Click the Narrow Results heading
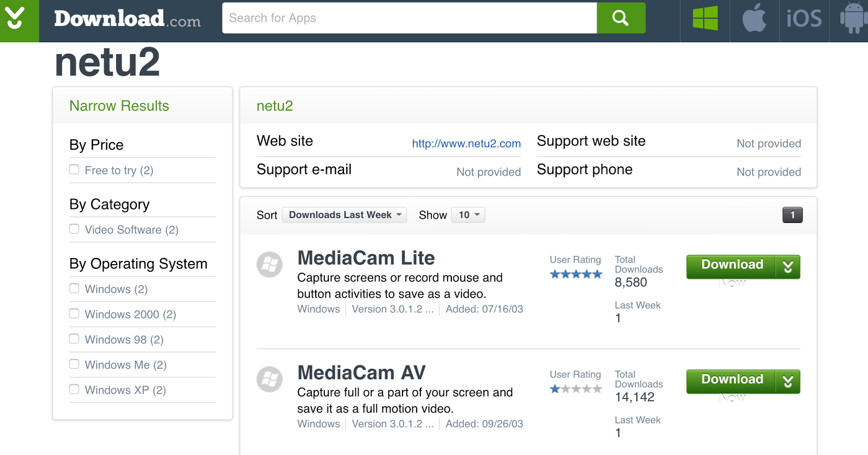 click(119, 106)
